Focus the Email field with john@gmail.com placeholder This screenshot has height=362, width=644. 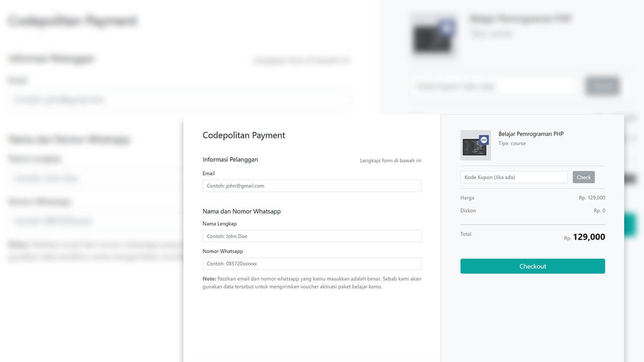coord(312,186)
